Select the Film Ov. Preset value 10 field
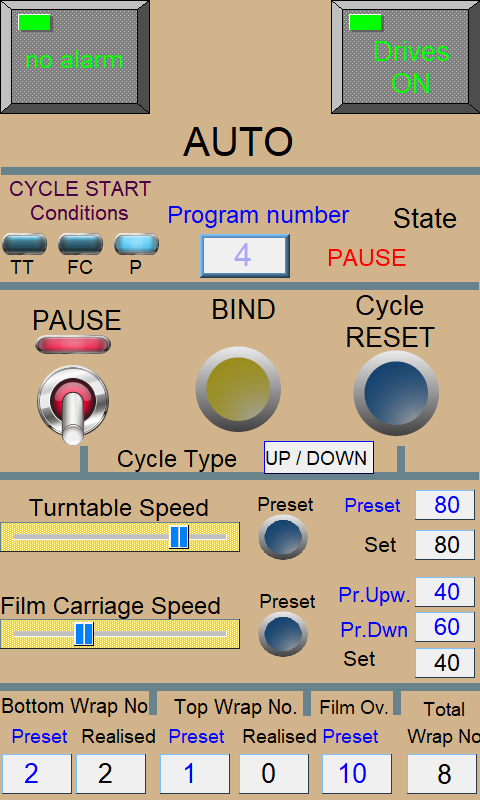The width and height of the screenshot is (480, 800). 357,774
